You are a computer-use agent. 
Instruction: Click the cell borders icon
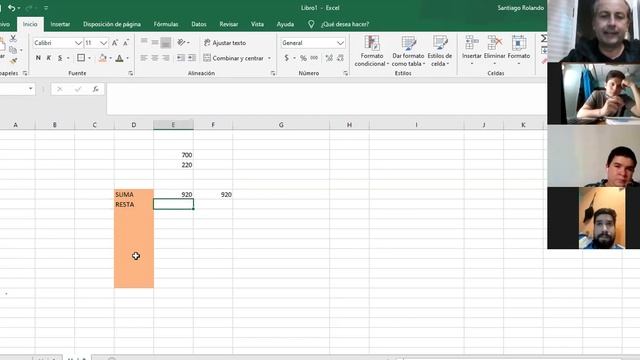tap(81, 58)
